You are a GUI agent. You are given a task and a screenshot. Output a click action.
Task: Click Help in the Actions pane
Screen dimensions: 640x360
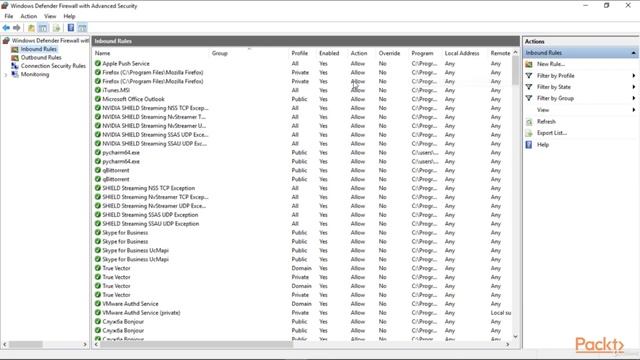[x=542, y=144]
